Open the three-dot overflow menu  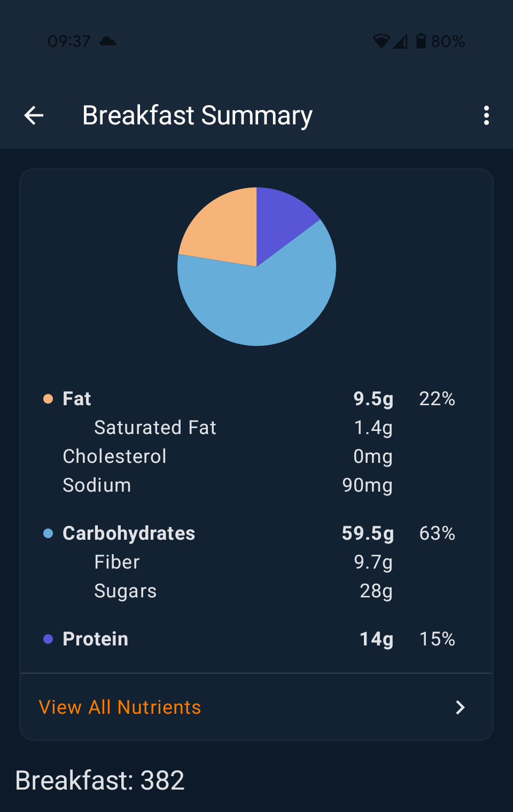click(x=486, y=115)
